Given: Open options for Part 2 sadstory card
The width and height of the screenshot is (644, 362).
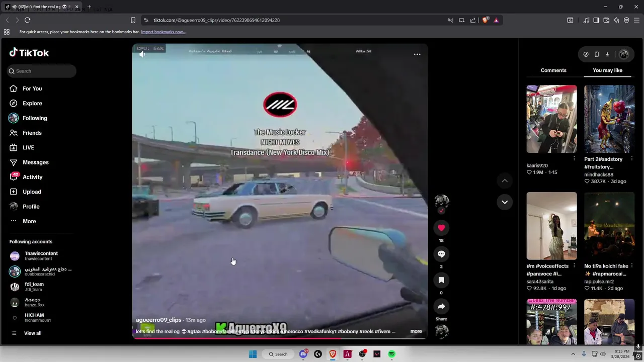Looking at the screenshot, I should pyautogui.click(x=631, y=159).
